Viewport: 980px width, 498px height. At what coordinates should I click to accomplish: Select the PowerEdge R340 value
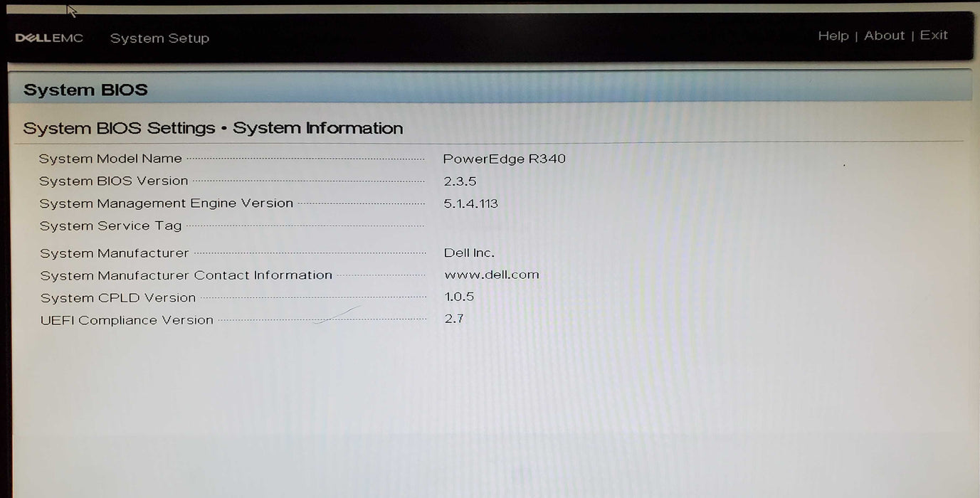(x=504, y=159)
